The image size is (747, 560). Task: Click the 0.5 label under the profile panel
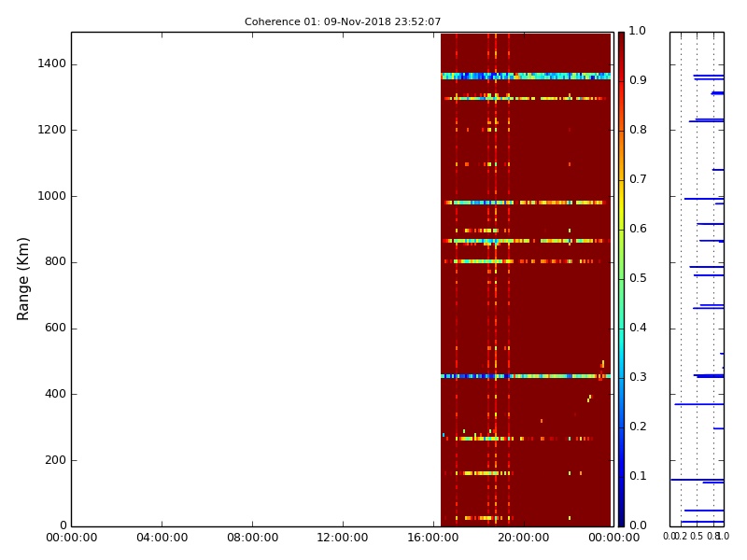coord(697,536)
